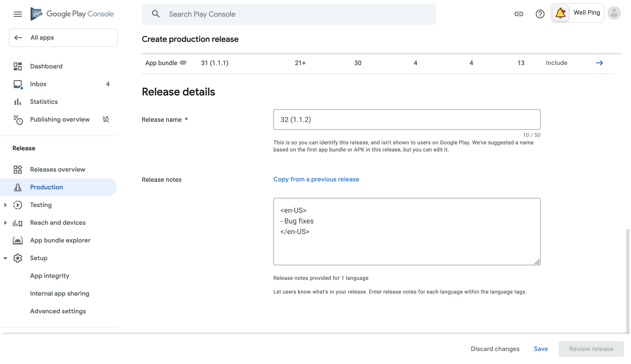
Task: Select Advanced settings menu item
Action: point(58,311)
